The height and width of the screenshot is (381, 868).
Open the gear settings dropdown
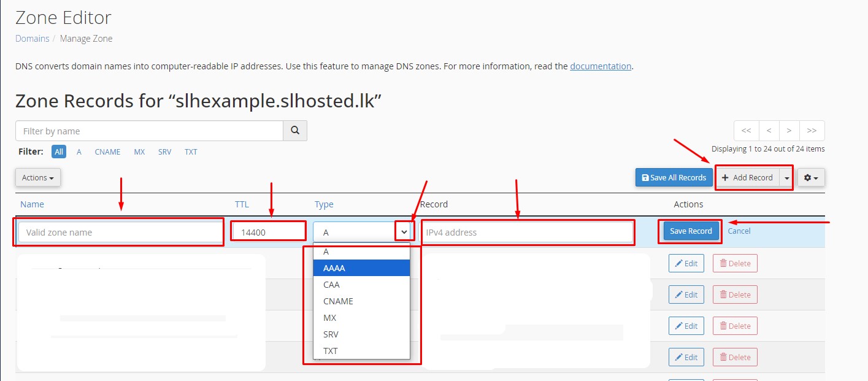point(811,177)
